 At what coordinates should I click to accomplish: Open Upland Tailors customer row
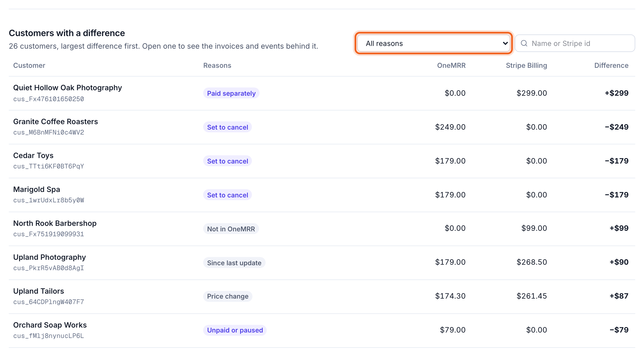(322, 297)
